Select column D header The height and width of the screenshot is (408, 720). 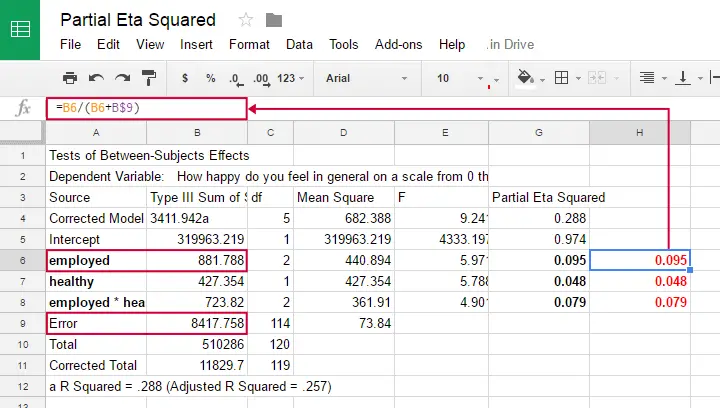[x=343, y=133]
